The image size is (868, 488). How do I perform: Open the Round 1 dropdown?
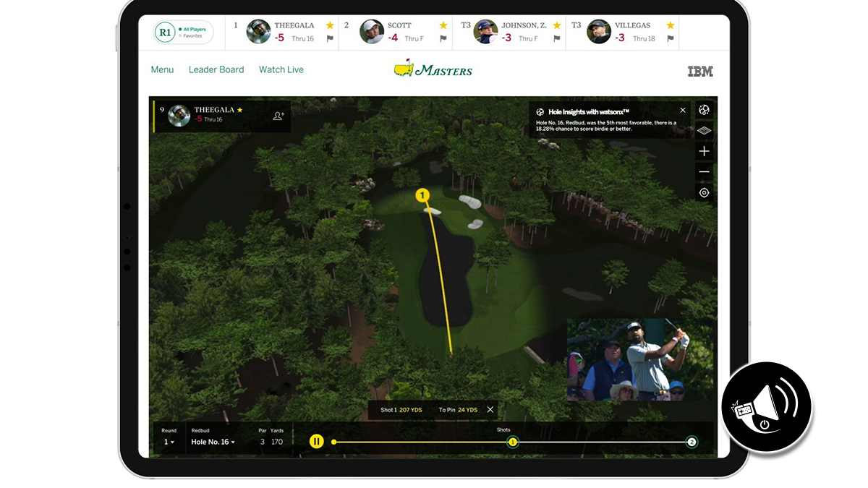[x=169, y=442]
